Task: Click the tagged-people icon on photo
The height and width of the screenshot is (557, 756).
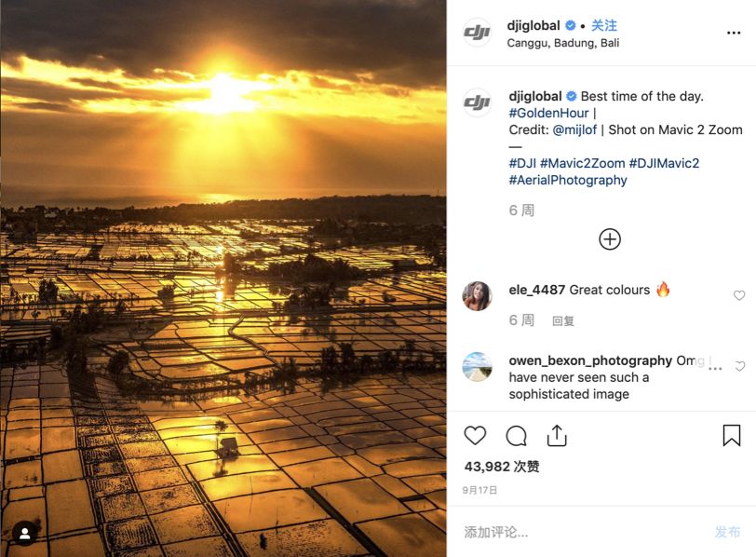Action: [x=25, y=533]
